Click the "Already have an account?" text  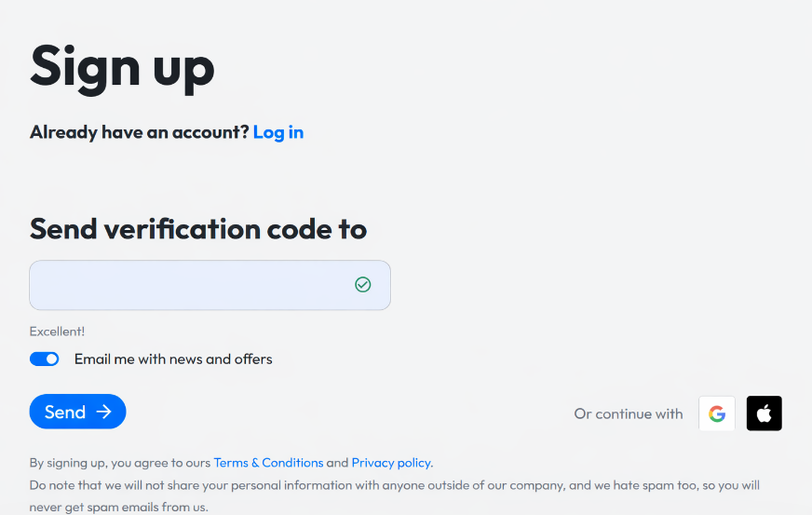tap(140, 132)
